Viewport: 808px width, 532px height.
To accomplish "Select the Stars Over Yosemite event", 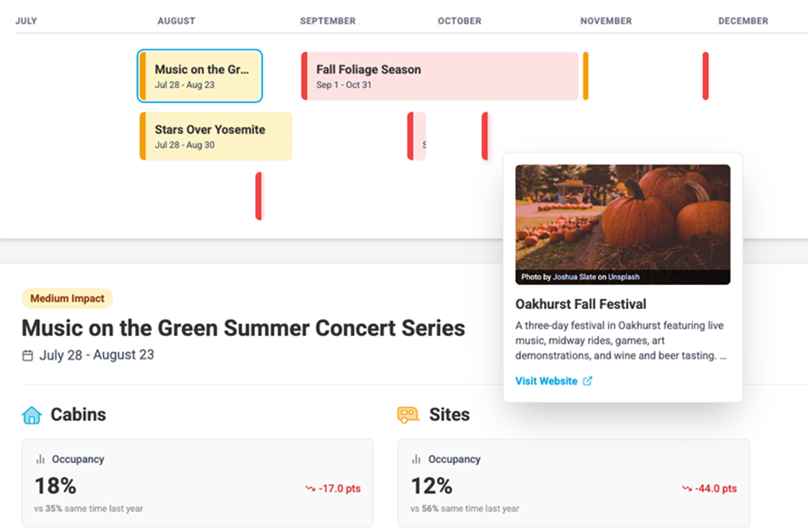I will 216,136.
